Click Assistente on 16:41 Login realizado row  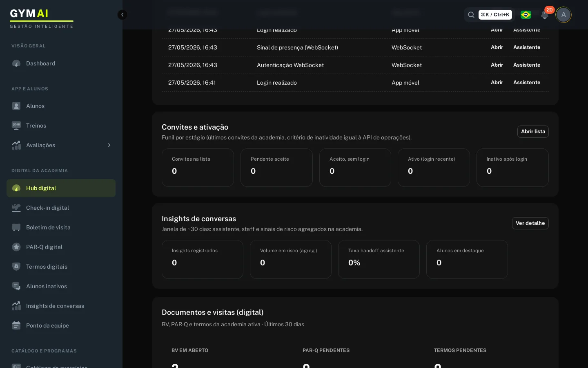tap(527, 83)
